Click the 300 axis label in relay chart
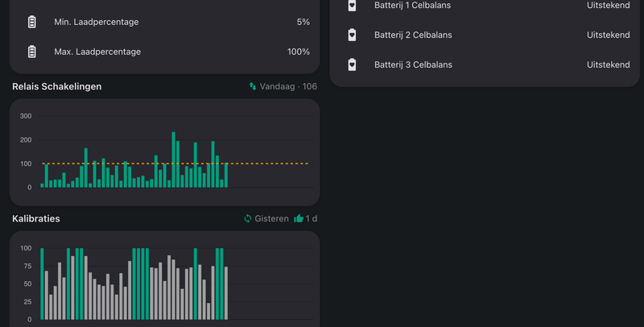This screenshot has width=644, height=327. (x=26, y=116)
